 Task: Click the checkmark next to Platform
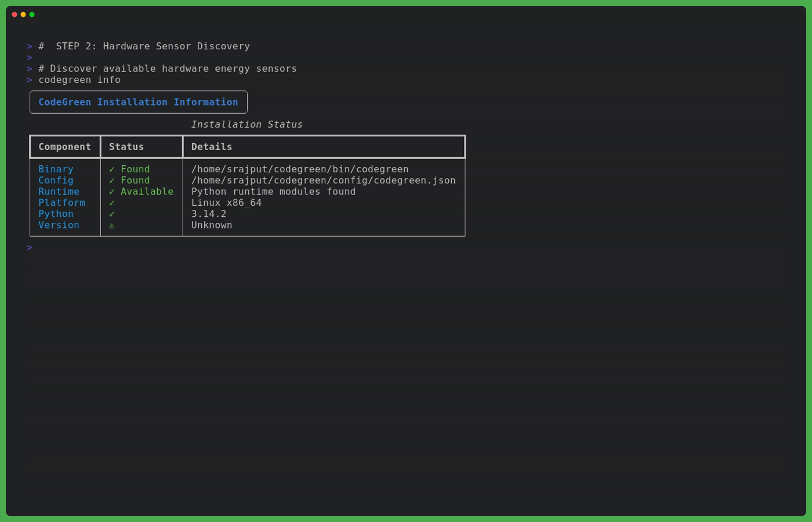[x=112, y=203]
